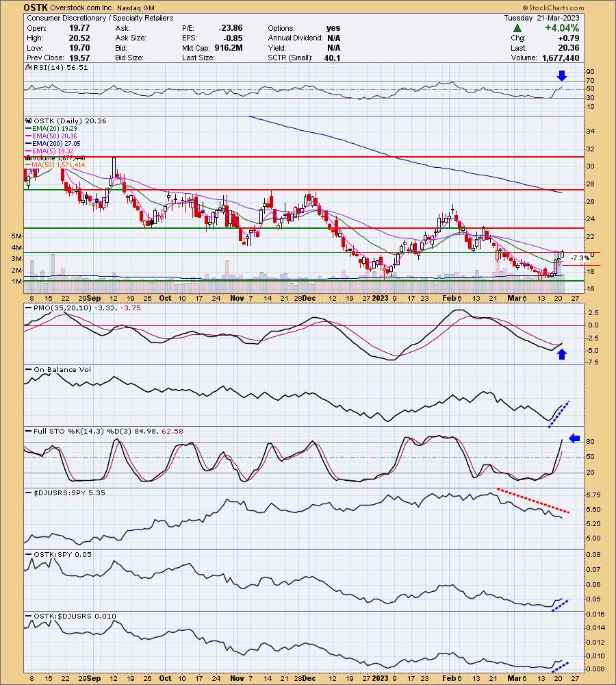Click the +4.04% percent change

(562, 28)
